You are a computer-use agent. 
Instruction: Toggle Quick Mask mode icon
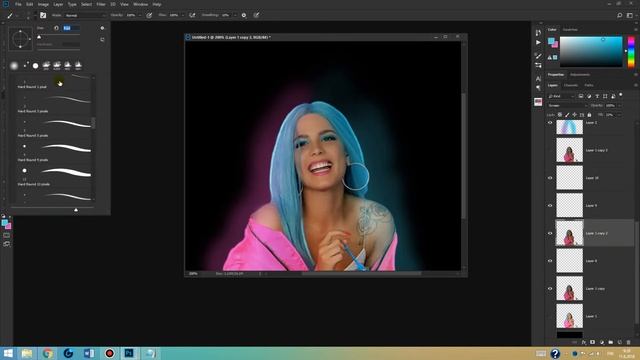(x=7, y=236)
